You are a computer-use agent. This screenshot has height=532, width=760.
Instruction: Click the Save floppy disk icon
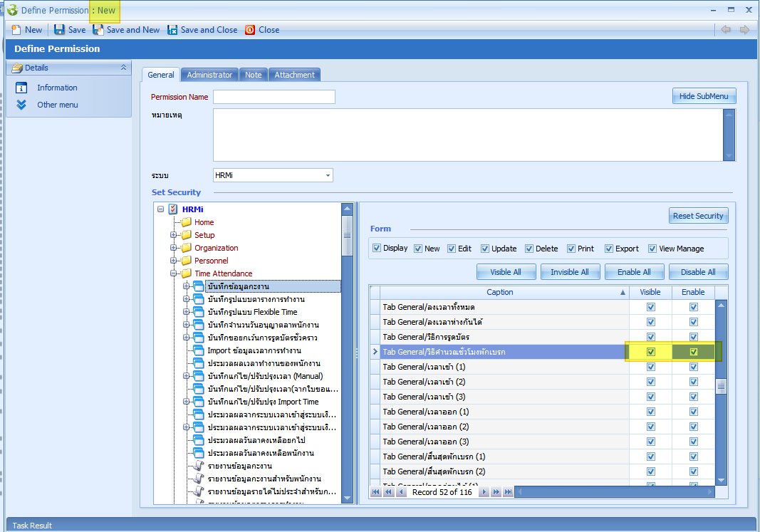tap(60, 30)
